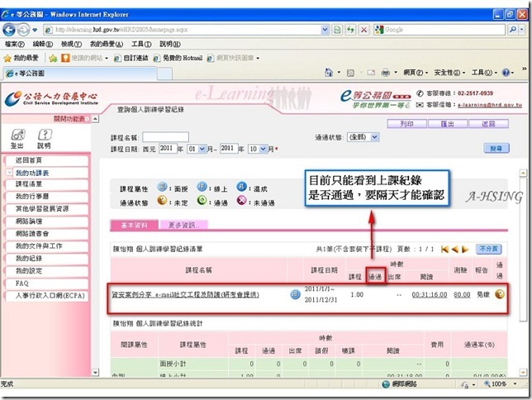
Task: Open the 資安案例分享 course link
Action: tap(185, 295)
